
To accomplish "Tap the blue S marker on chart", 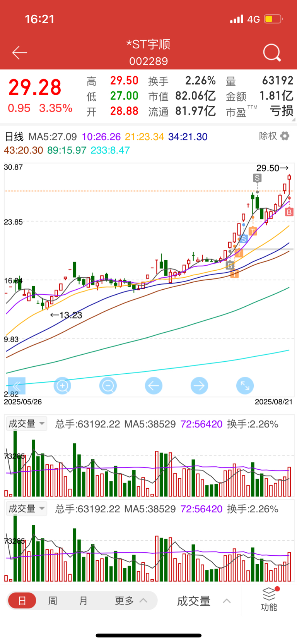I will click(x=243, y=239).
